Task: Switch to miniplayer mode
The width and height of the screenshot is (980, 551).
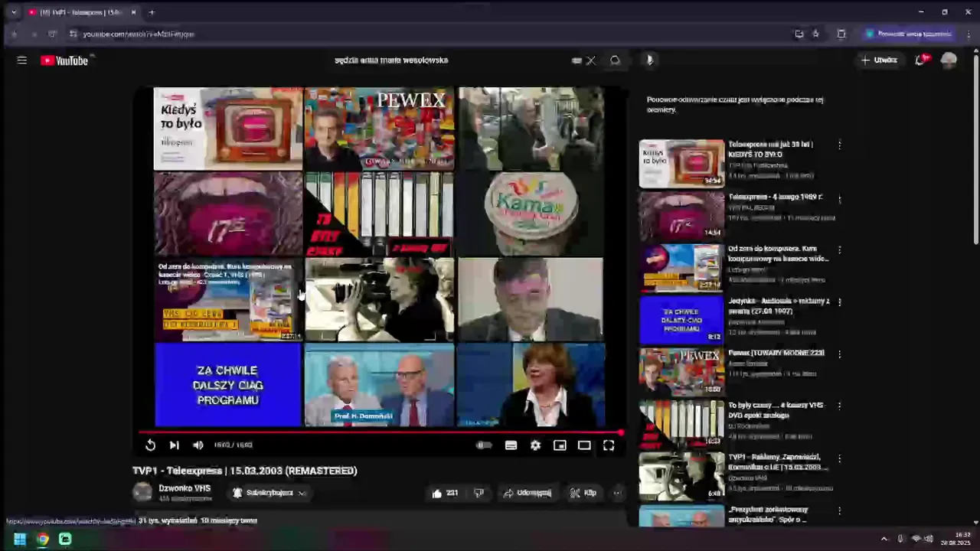Action: 560,445
